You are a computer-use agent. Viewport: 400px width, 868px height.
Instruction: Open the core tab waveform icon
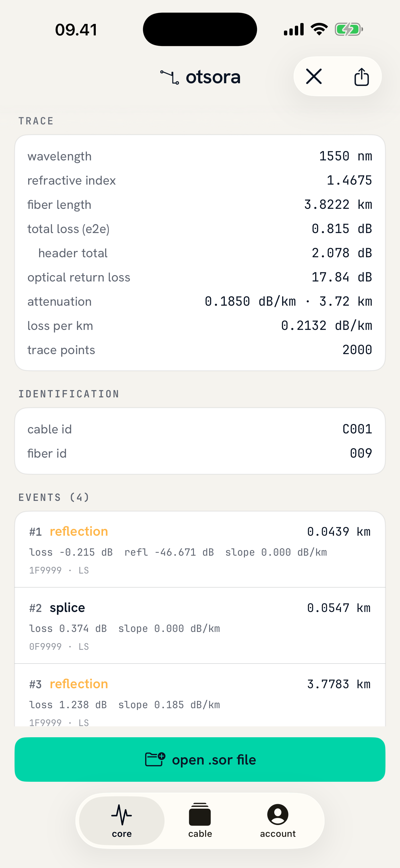(122, 814)
